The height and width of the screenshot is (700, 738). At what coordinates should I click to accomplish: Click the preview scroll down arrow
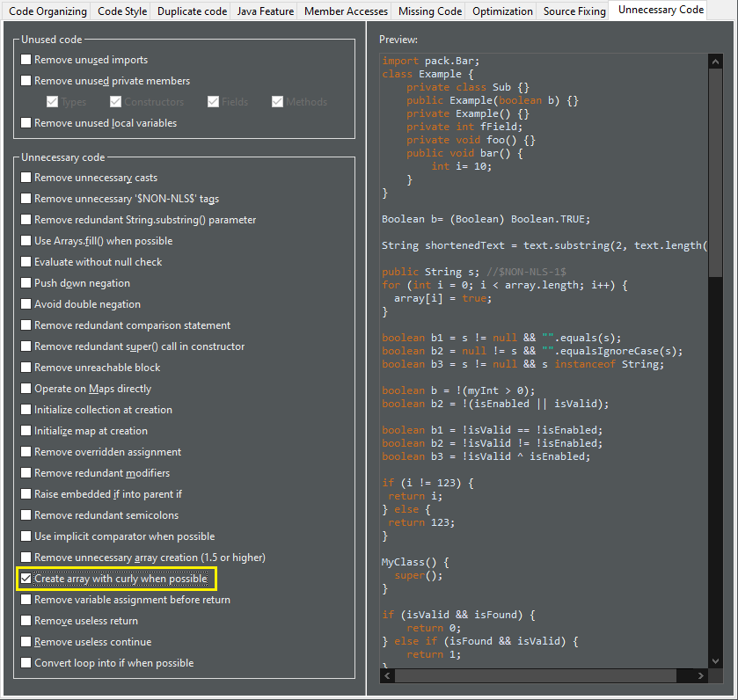715,661
